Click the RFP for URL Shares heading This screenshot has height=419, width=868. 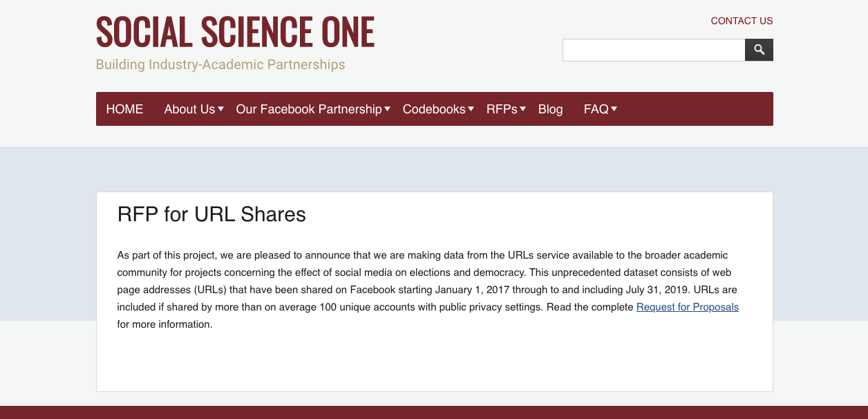pyautogui.click(x=211, y=214)
